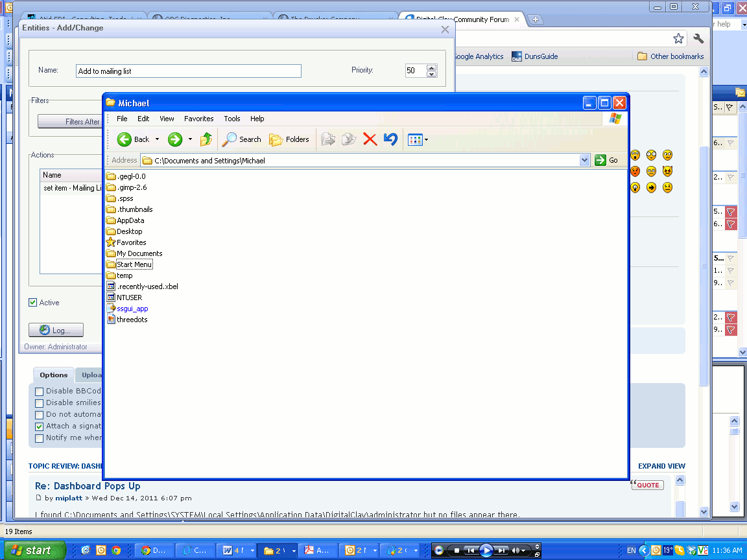The image size is (747, 560).
Task: Check the Notify me when option
Action: click(x=40, y=438)
